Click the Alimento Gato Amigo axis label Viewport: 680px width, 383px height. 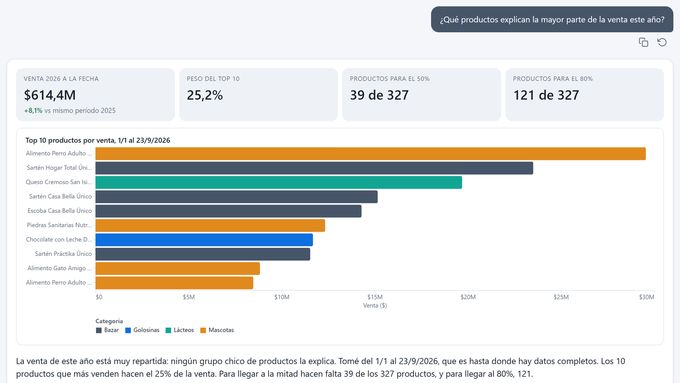click(59, 268)
